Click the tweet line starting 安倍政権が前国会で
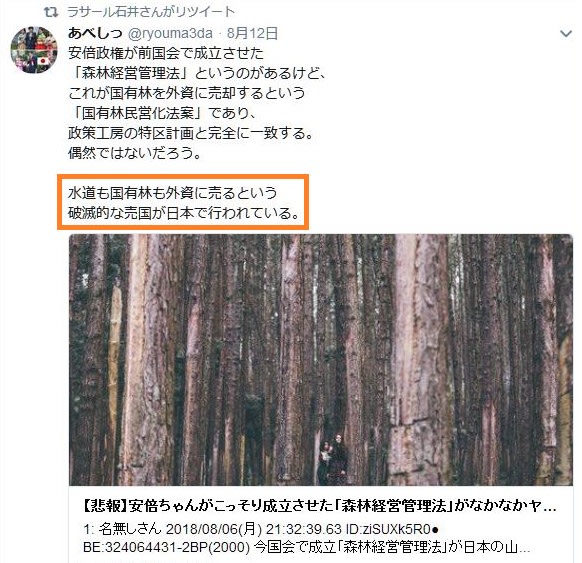582x563 pixels. click(x=166, y=53)
